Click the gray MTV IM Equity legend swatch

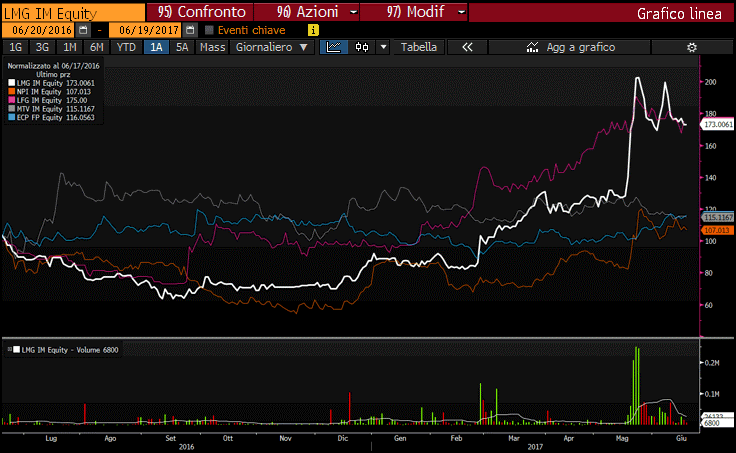pyautogui.click(x=11, y=109)
